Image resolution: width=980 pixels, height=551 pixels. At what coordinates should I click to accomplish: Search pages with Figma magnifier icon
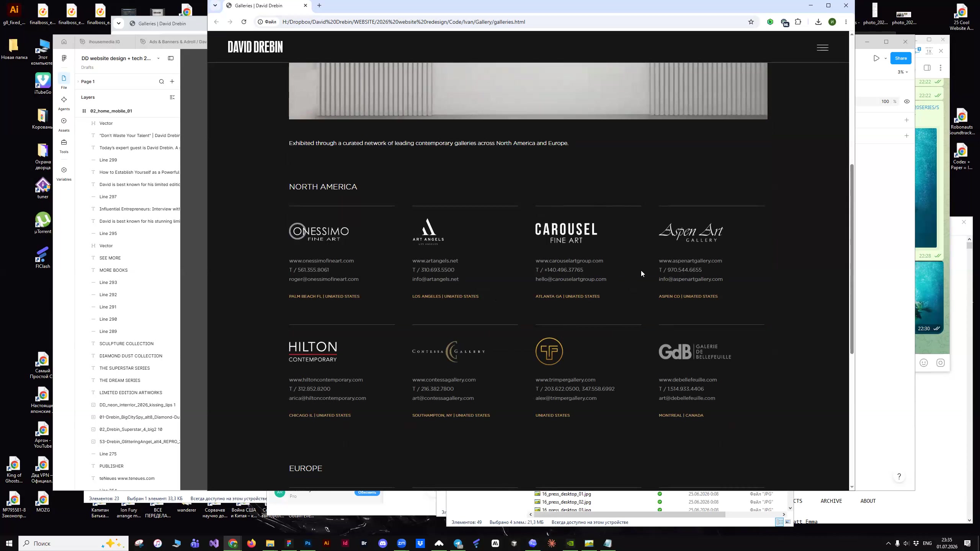coord(162,82)
